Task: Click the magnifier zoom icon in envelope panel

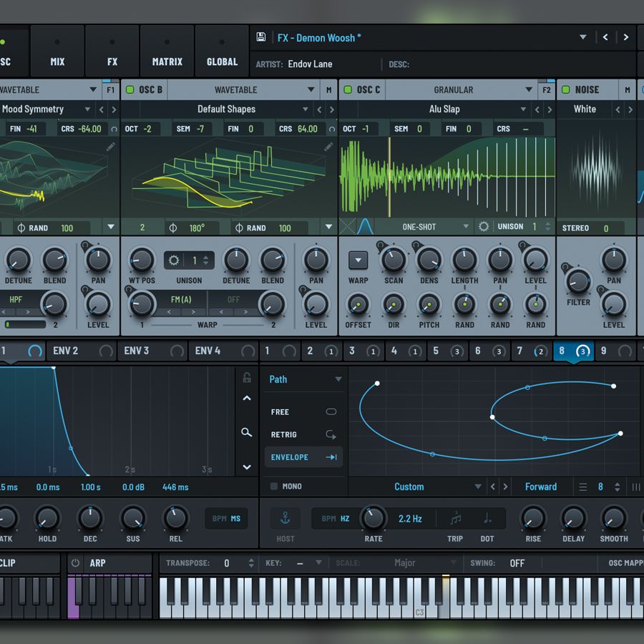Action: tap(246, 433)
